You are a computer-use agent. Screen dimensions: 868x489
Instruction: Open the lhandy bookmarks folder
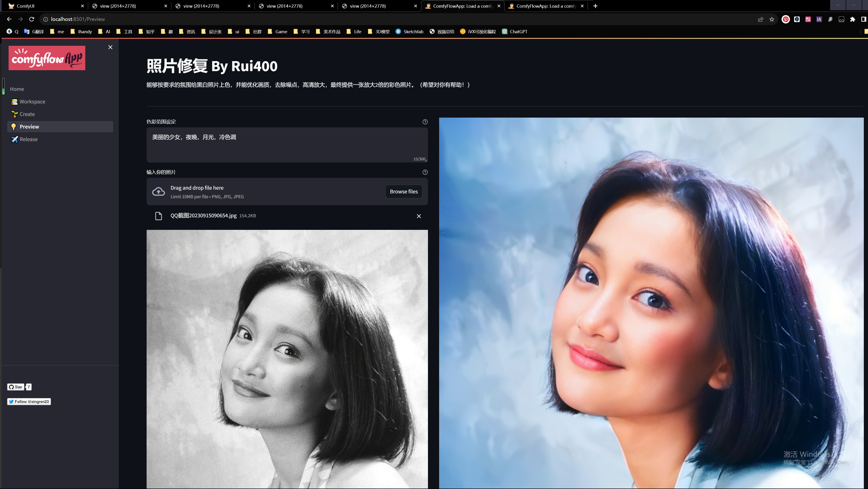coord(81,32)
